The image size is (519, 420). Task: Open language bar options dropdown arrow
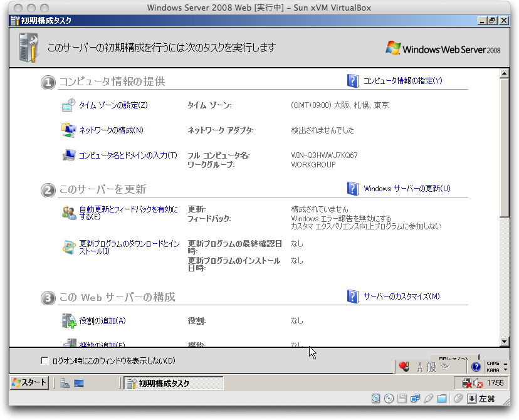(505, 370)
